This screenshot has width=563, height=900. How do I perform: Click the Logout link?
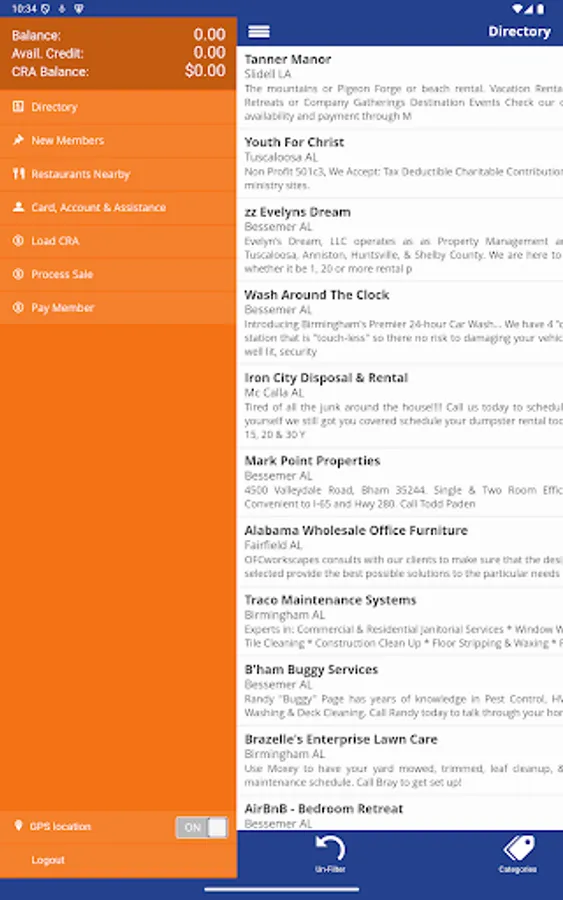48,860
